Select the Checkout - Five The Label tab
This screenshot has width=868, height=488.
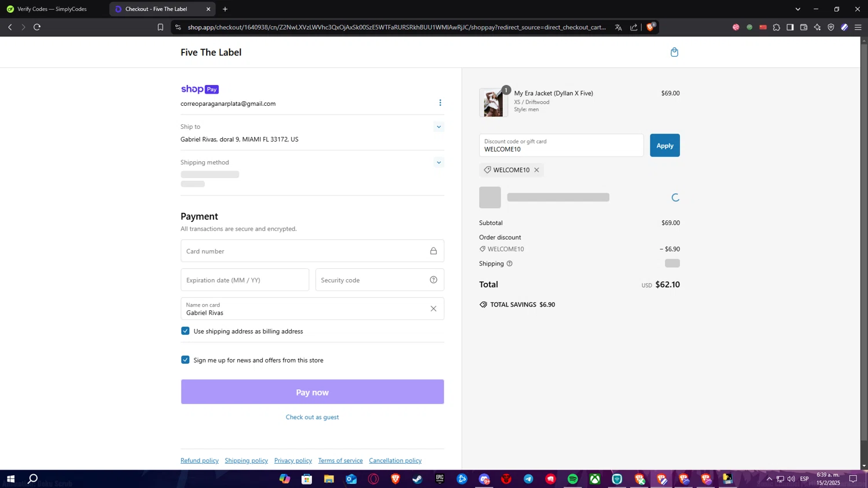tap(162, 9)
